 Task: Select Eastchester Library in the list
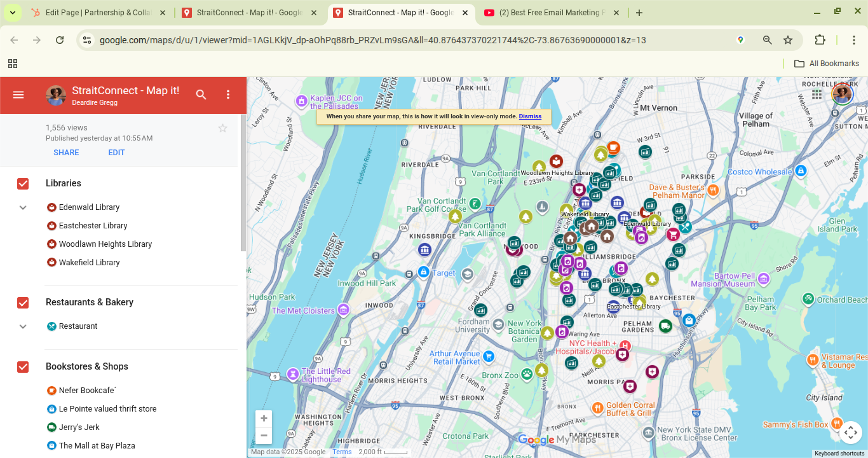tap(93, 226)
